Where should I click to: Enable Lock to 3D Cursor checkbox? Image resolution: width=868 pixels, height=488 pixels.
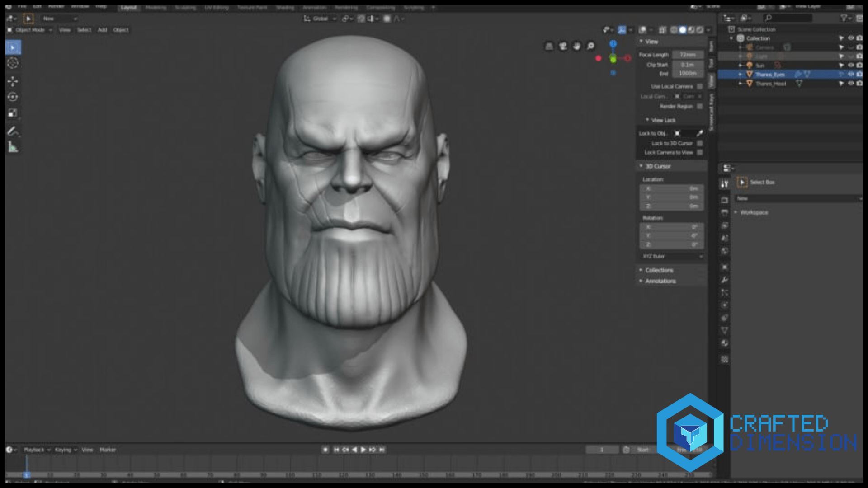700,143
